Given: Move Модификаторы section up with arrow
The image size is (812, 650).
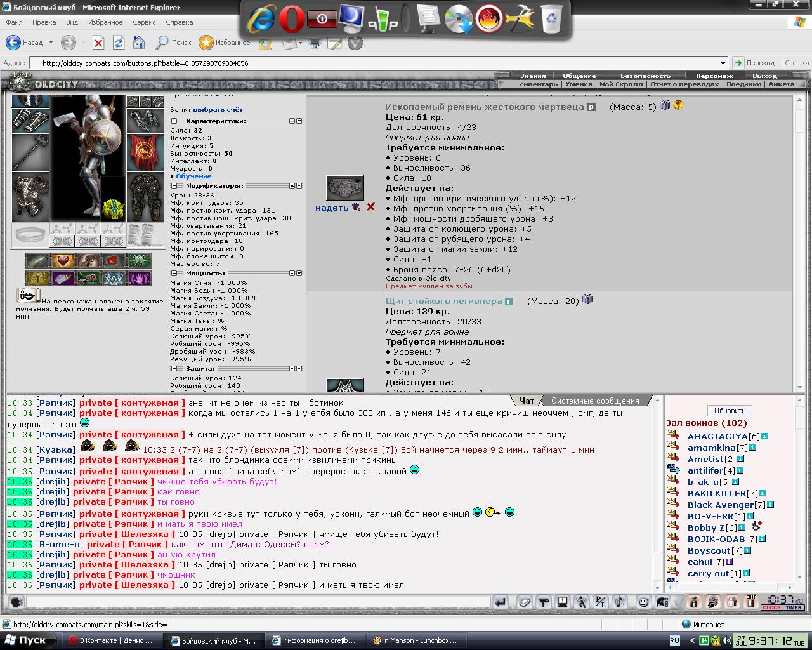Looking at the screenshot, I should click(x=292, y=186).
